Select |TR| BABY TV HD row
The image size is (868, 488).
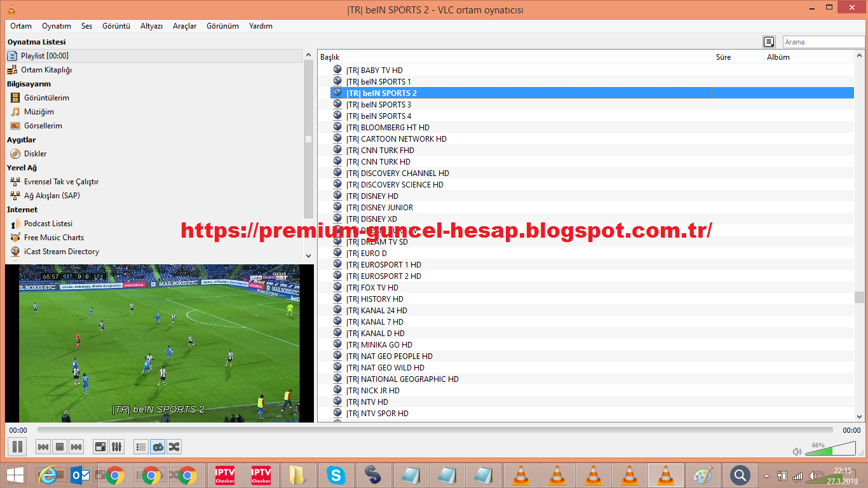coord(586,70)
